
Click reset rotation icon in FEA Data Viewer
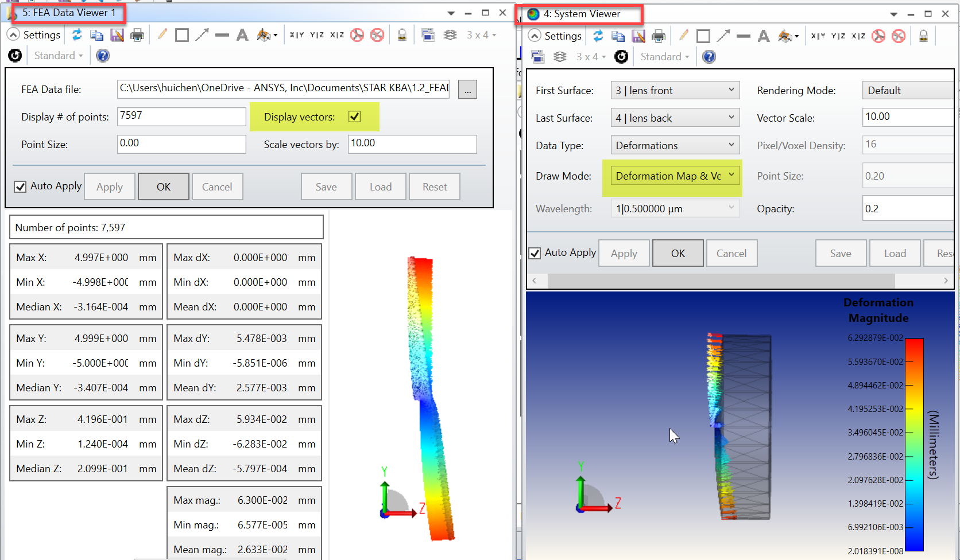tap(15, 56)
